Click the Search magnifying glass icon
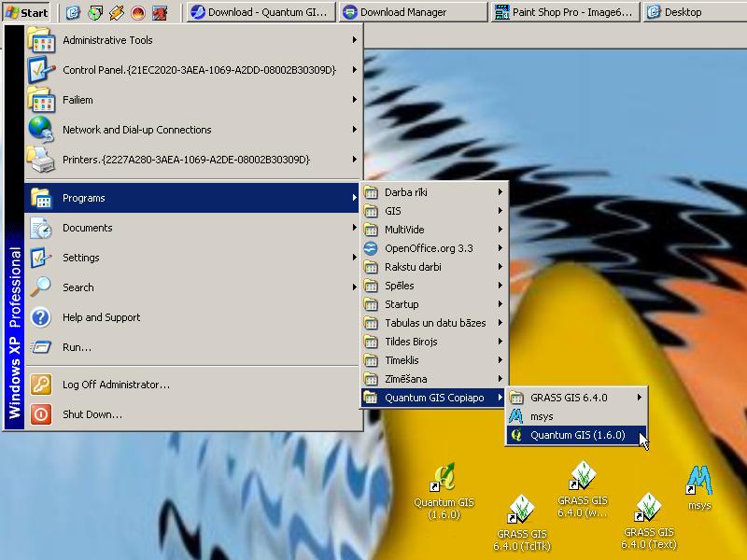 click(x=41, y=287)
